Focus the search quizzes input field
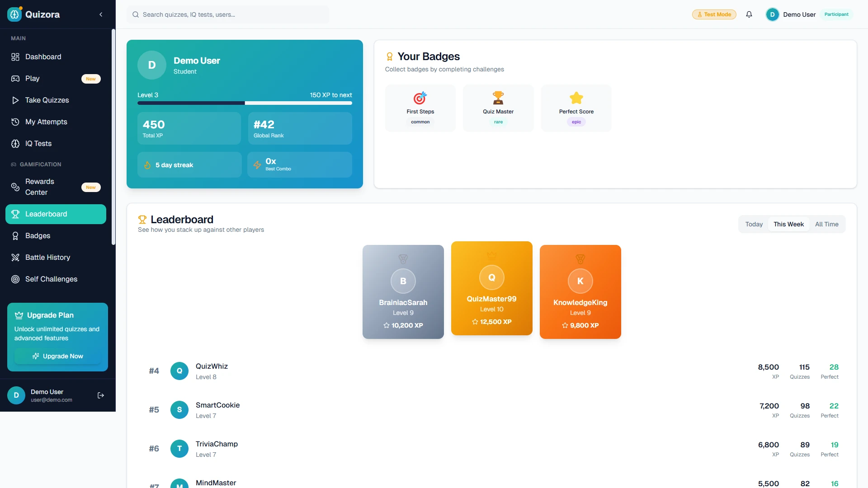 tap(228, 14)
